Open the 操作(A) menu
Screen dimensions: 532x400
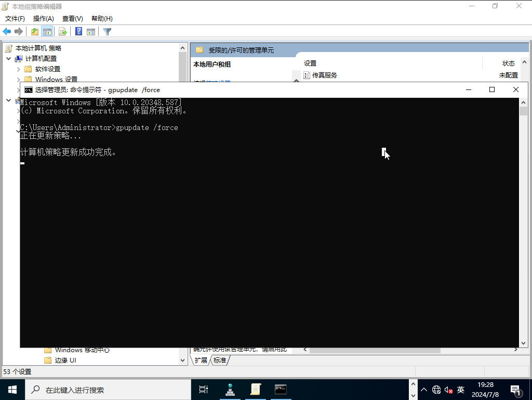(44, 18)
